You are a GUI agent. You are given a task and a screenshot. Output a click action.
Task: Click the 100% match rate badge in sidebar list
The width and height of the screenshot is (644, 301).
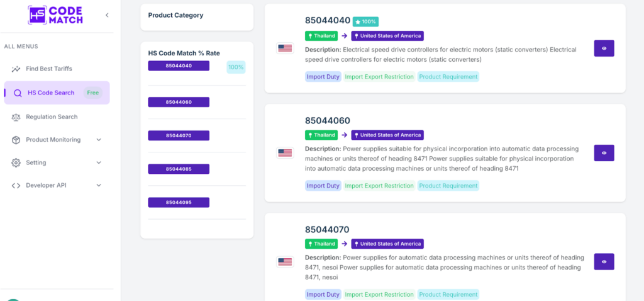click(x=236, y=67)
